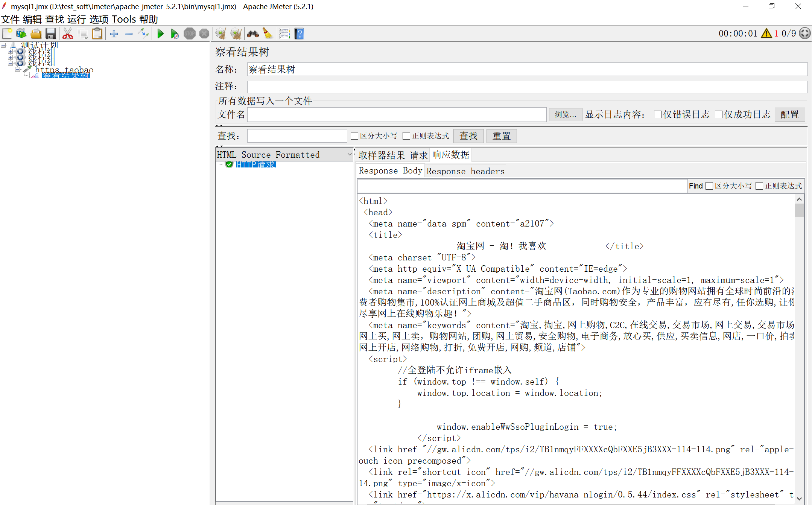Click the Clear All double-broom icon

pos(236,34)
